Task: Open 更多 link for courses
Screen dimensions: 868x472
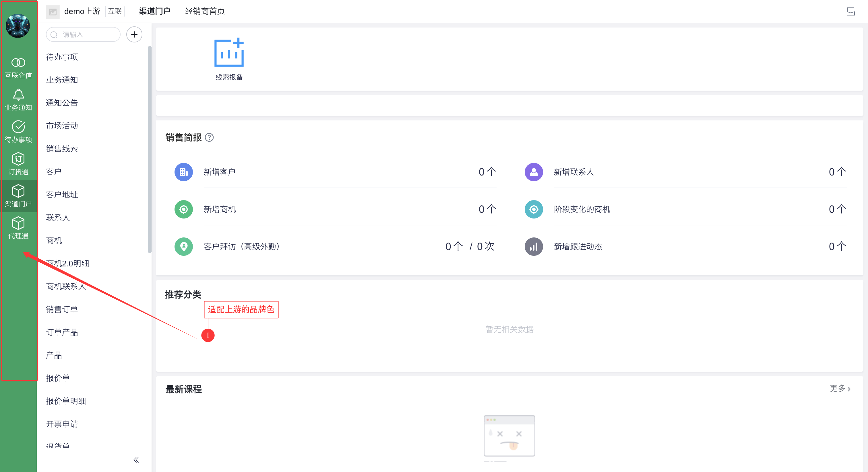Action: pyautogui.click(x=840, y=389)
